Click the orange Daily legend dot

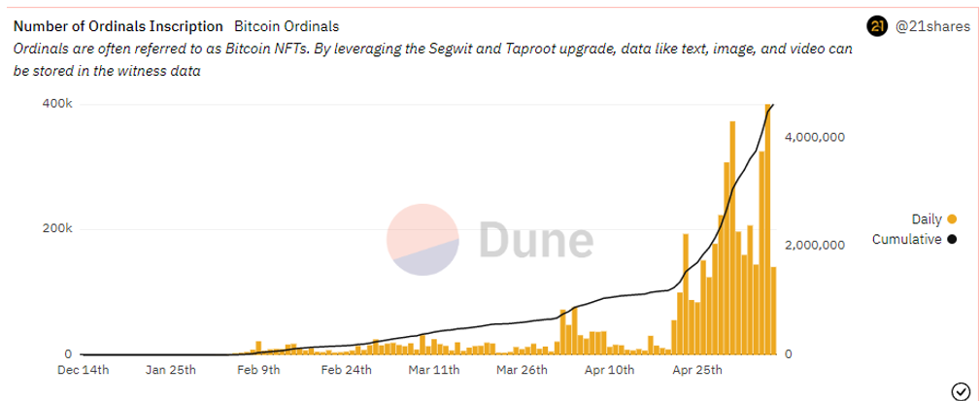tap(951, 218)
